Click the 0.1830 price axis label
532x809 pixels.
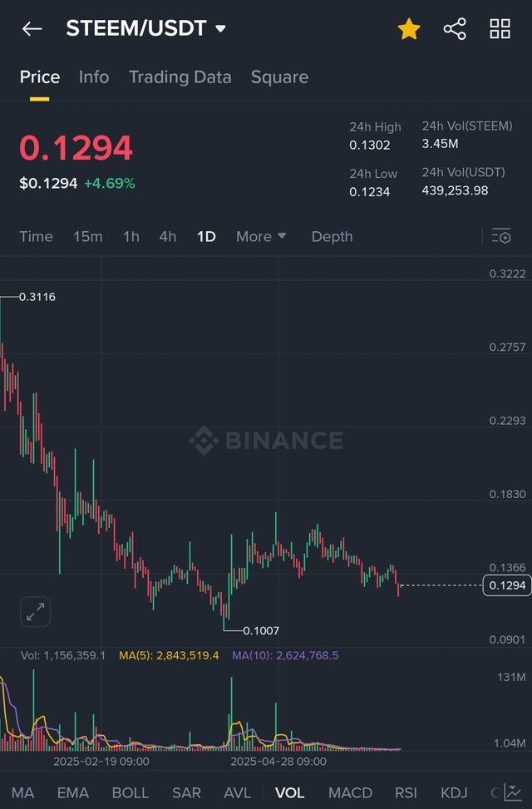click(507, 494)
